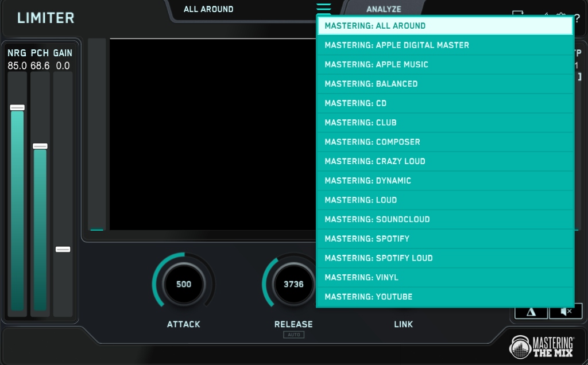This screenshot has height=365, width=588.
Task: Click the preset list hamburger menu icon
Action: pos(324,8)
